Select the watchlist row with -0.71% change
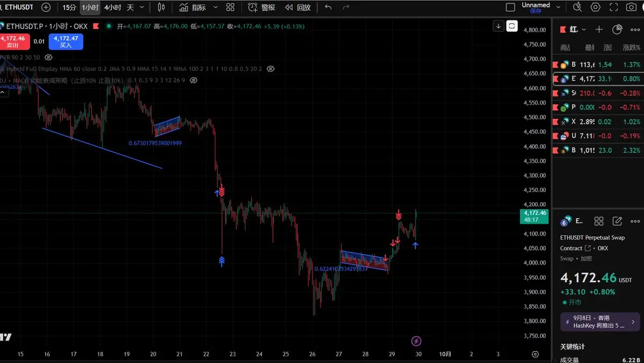 (598, 108)
